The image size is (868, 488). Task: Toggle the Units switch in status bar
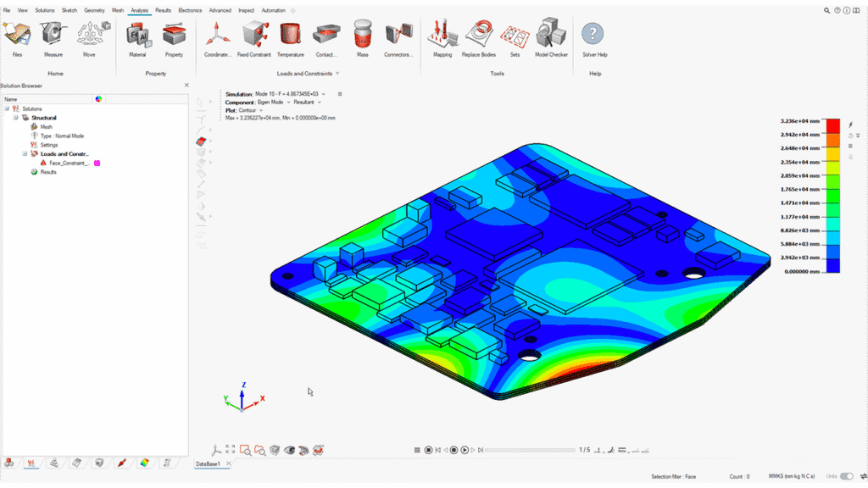pyautogui.click(x=847, y=476)
